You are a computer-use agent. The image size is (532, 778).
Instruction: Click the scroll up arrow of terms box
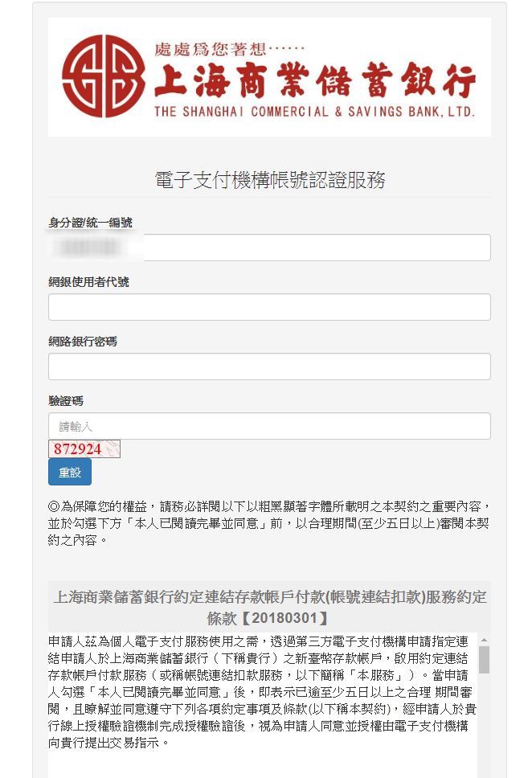484,640
